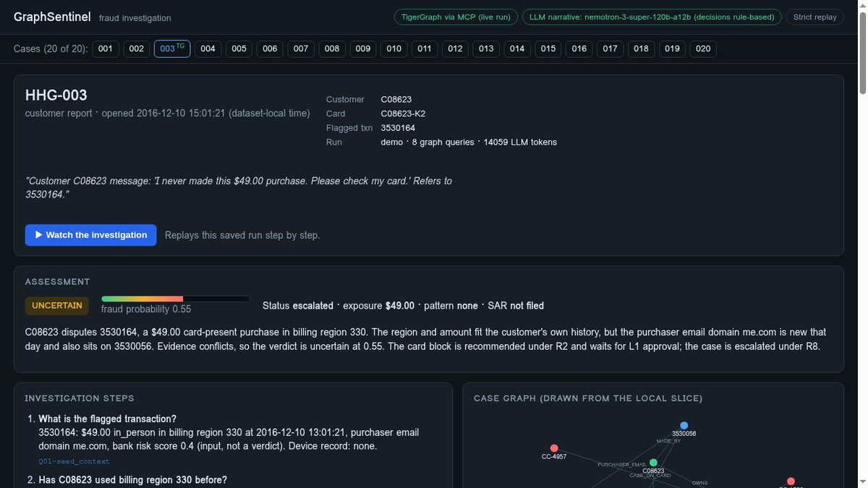The width and height of the screenshot is (868, 488).
Task: Open case 004
Action: pyautogui.click(x=208, y=48)
